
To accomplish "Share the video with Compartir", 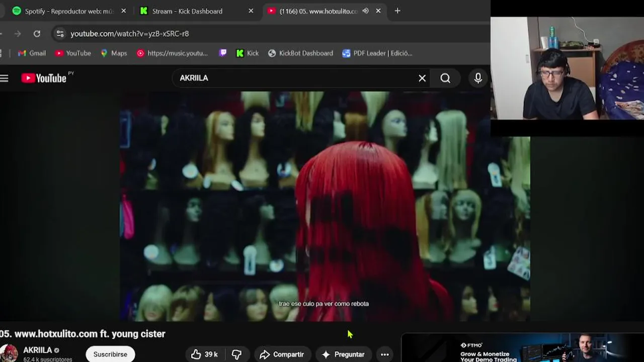I will coord(282,354).
